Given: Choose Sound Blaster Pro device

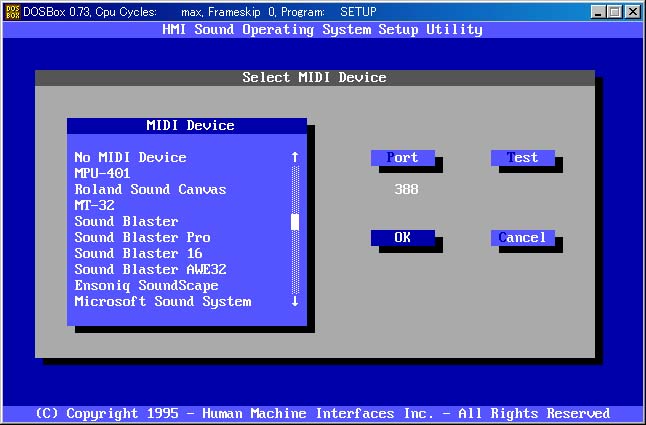Looking at the screenshot, I should pos(142,238).
